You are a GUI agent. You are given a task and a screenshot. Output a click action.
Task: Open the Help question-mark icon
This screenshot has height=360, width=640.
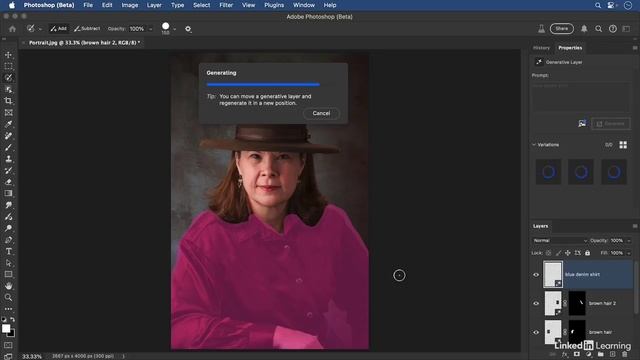click(613, 29)
